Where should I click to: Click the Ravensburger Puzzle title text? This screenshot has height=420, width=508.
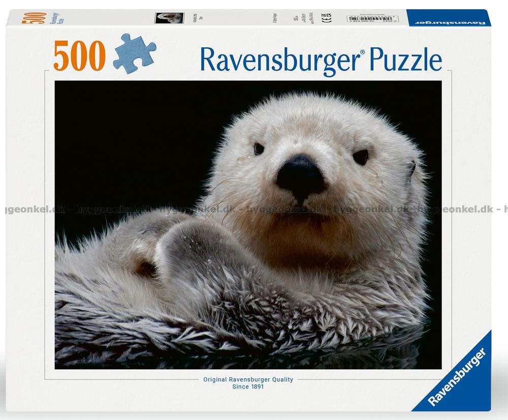(321, 60)
